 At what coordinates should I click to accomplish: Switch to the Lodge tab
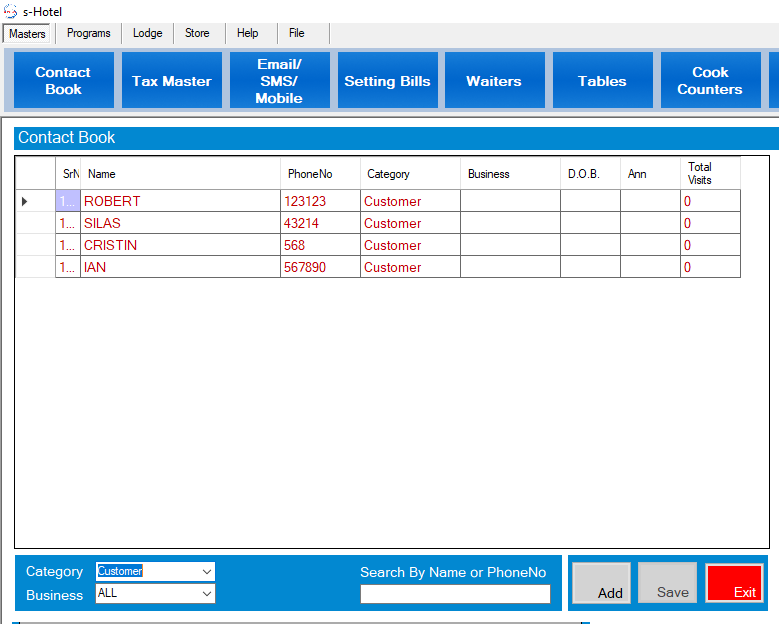[148, 33]
